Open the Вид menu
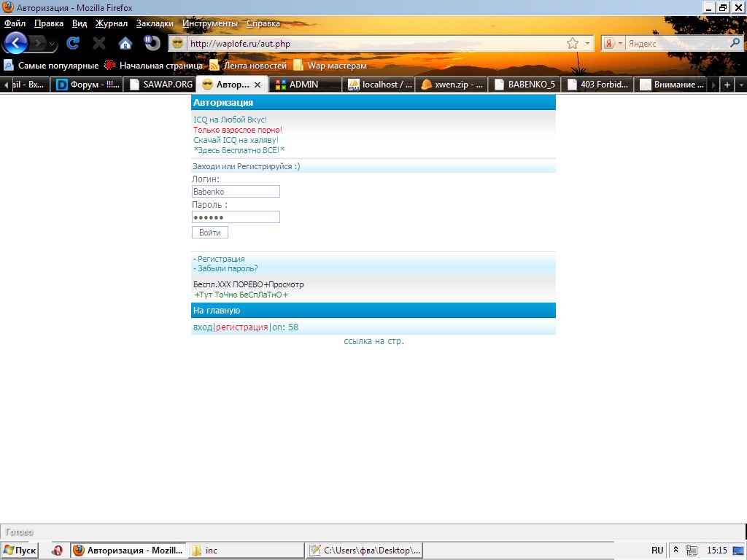The image size is (747, 560). (80, 23)
